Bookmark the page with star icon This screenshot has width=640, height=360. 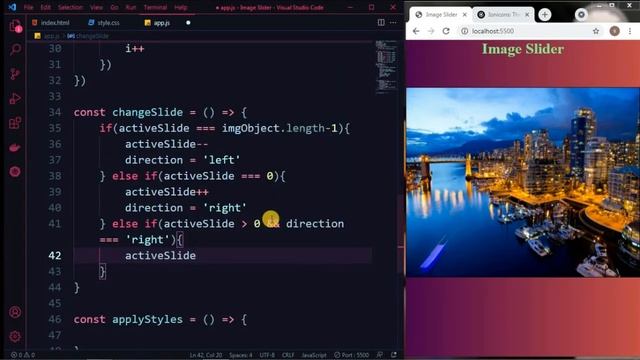coord(596,31)
